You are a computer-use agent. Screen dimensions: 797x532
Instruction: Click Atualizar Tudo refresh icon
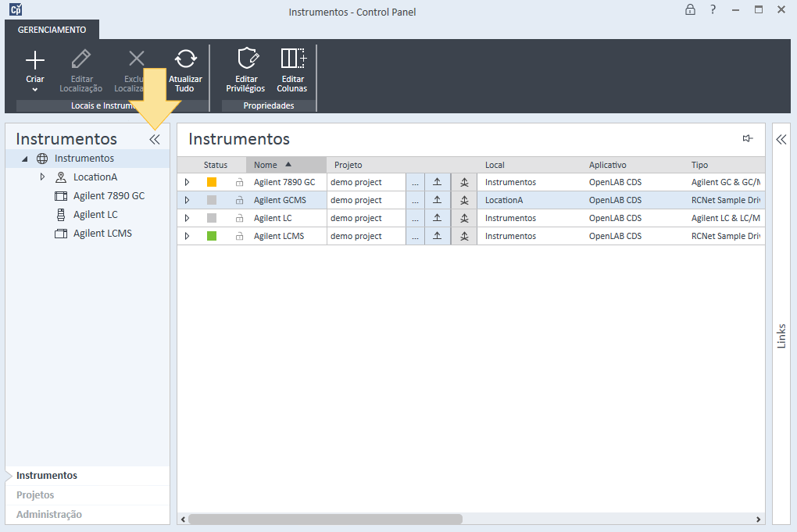tap(185, 59)
